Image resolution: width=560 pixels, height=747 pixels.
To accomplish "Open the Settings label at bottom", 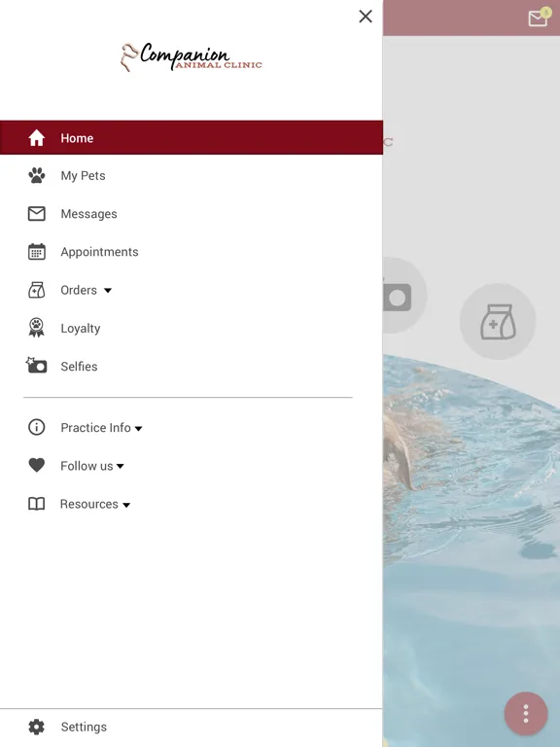I will point(84,727).
